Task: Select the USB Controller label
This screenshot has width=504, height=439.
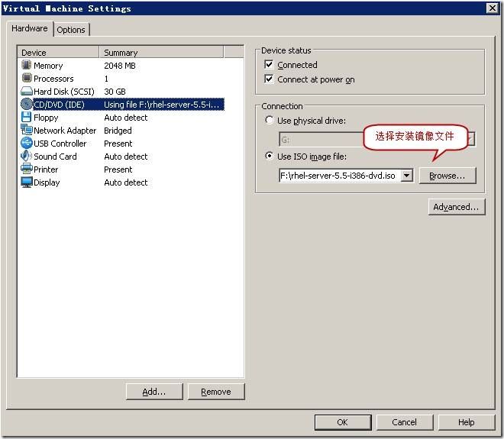Action: pos(60,144)
